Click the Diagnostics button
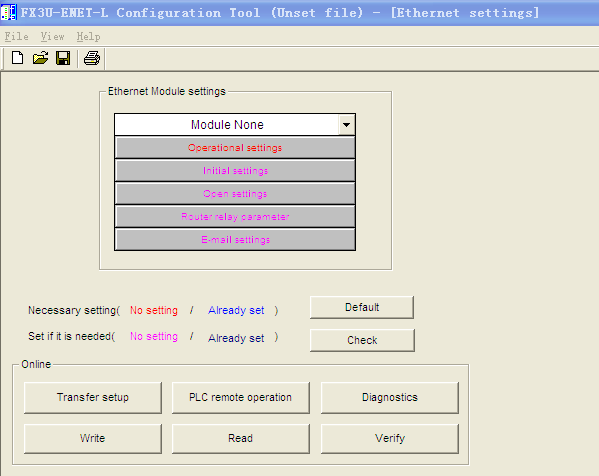The width and height of the screenshot is (599, 476). [390, 397]
